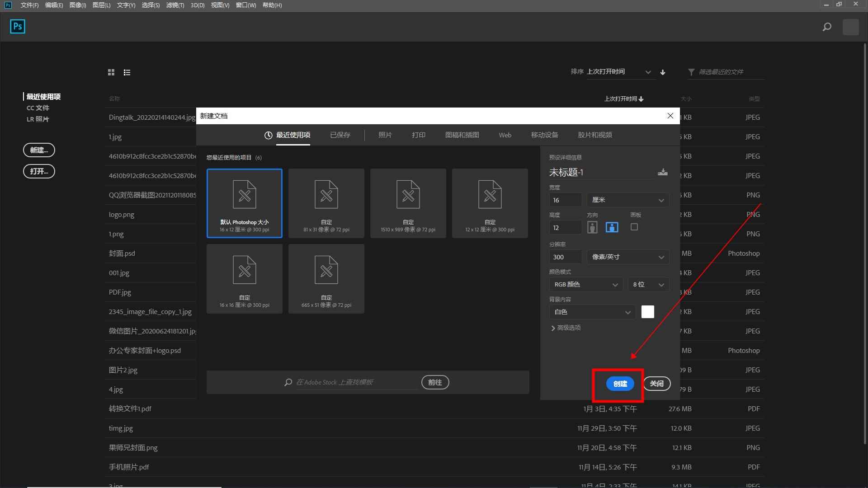Click the 前往 button next to Adobe Stock search
Viewport: 868px width, 488px height.
(435, 383)
